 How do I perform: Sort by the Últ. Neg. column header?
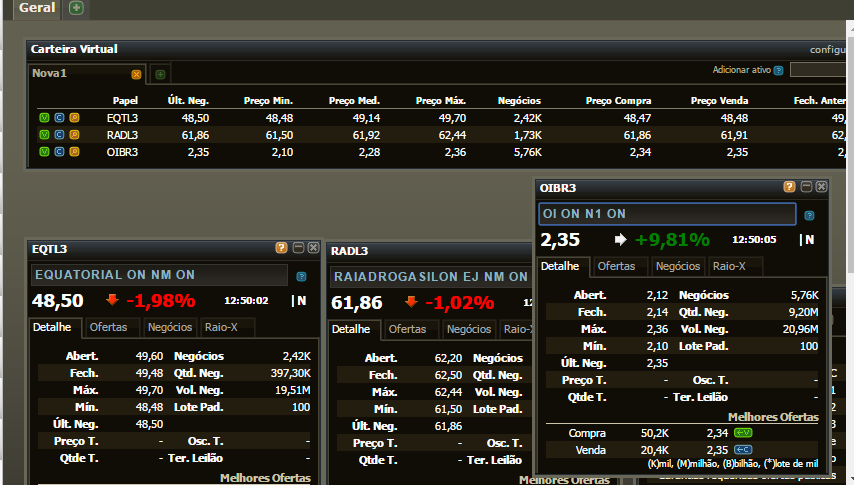coord(188,100)
